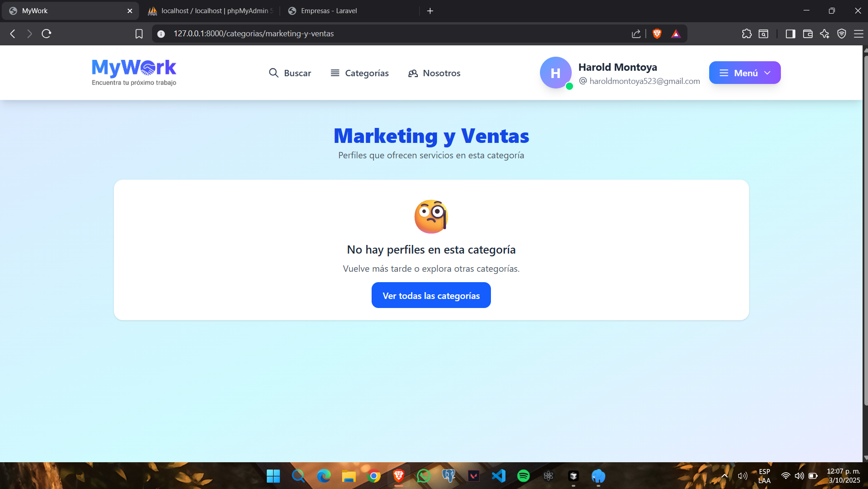Open Brave Shields settings
Screen dimensions: 868x489
pos(657,33)
